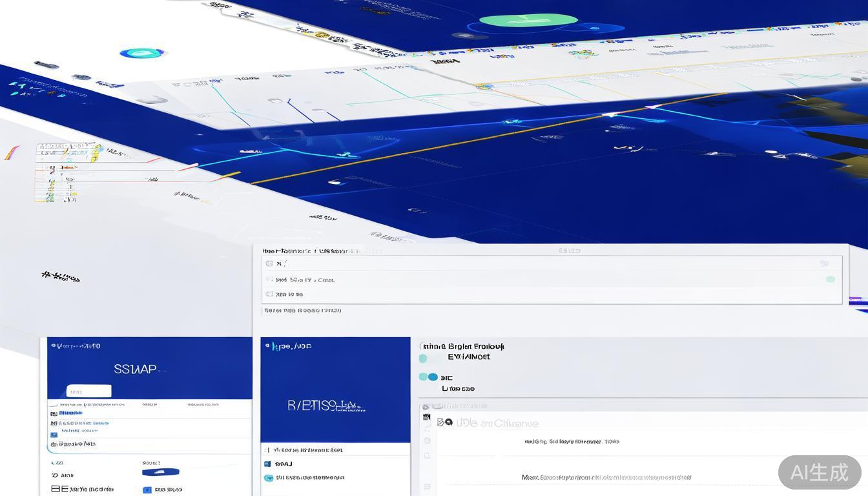Check the first checkbox in the list panel
868x496 pixels.
[269, 263]
